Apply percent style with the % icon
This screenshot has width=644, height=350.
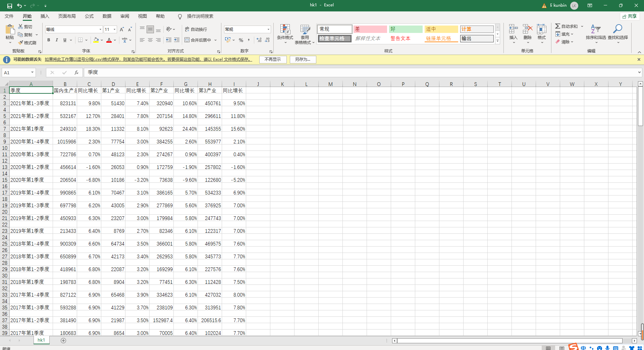[x=241, y=40]
